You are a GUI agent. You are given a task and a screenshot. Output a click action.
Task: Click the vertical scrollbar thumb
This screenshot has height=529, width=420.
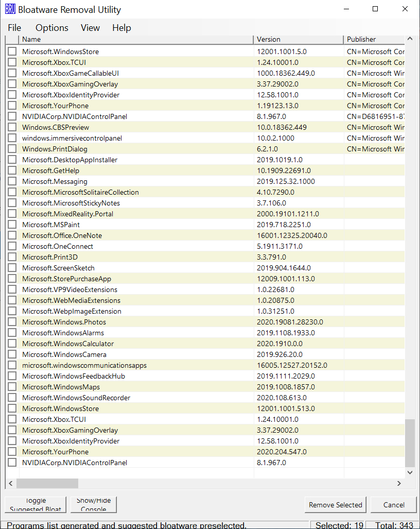pos(410,442)
